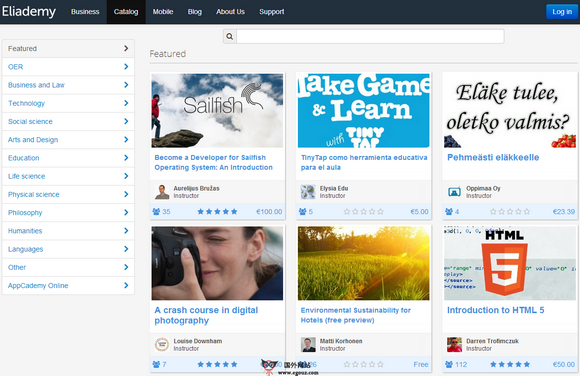The height and width of the screenshot is (376, 580).
Task: Click Eläke tulee course thumbnail
Action: coord(510,111)
